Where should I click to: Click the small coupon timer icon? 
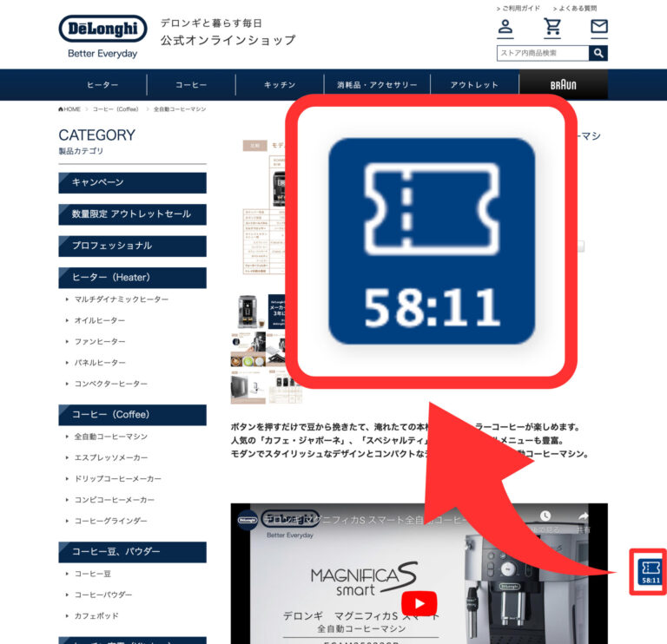click(x=650, y=571)
